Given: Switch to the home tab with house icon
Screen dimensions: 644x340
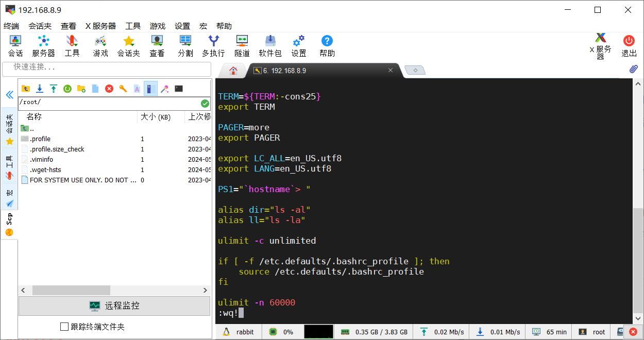Looking at the screenshot, I should (x=233, y=71).
